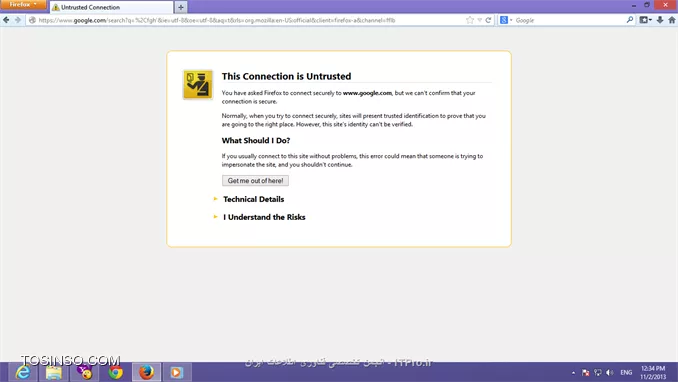The height and width of the screenshot is (382, 678).
Task: Click Get me out of here! button
Action: [x=255, y=180]
